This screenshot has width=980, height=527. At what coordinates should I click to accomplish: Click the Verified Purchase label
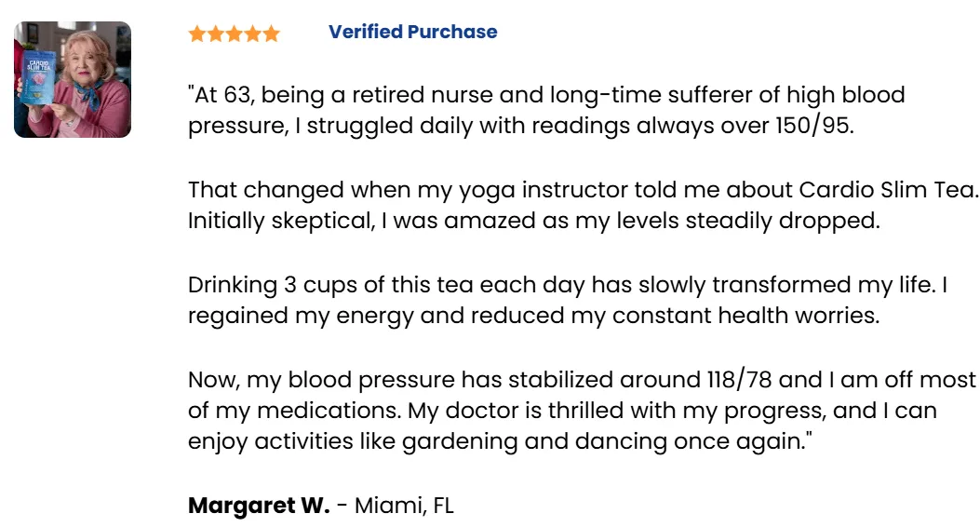pos(413,32)
